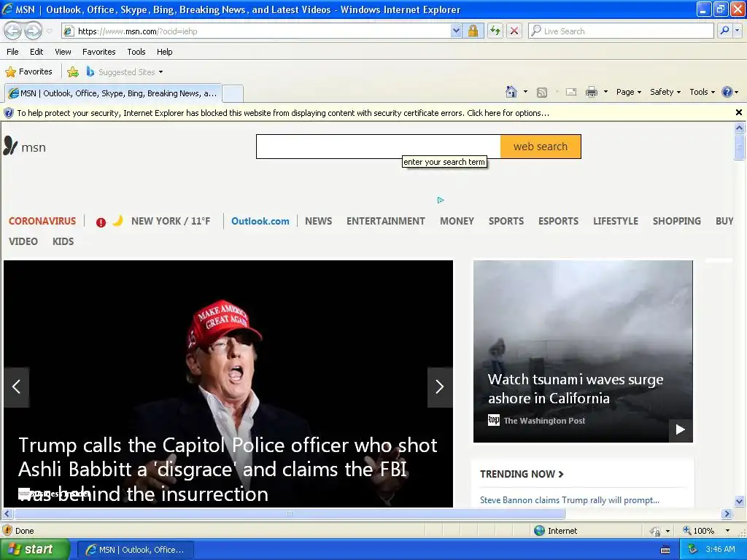Click the Add to Favorites Bar icon
The width and height of the screenshot is (747, 560).
point(72,72)
